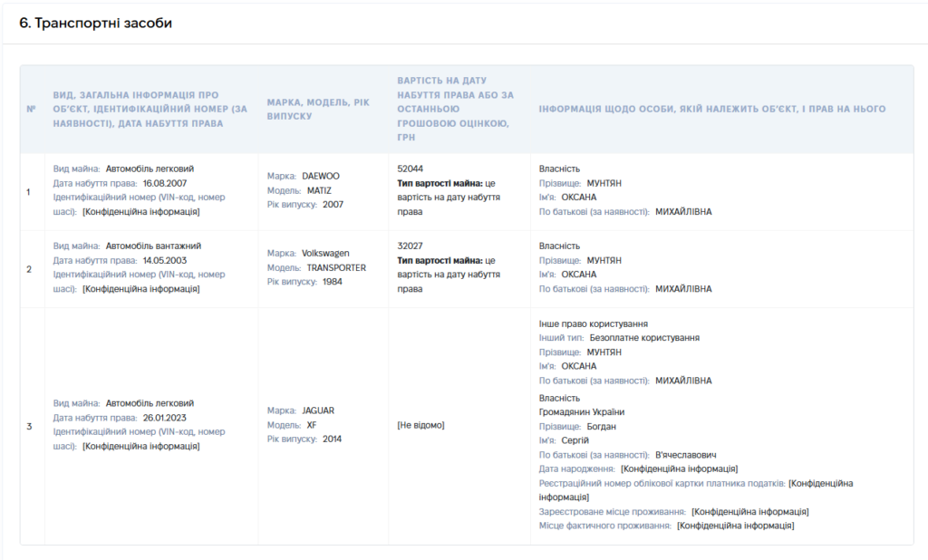Screen dimensions: 928x560
Task: Click the Вид, загальна інформація про об'єкт header
Action: pyautogui.click(x=150, y=109)
